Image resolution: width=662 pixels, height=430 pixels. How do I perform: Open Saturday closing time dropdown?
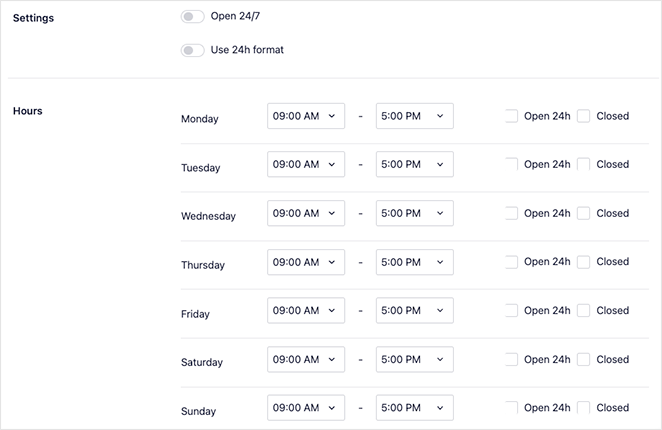coord(415,359)
